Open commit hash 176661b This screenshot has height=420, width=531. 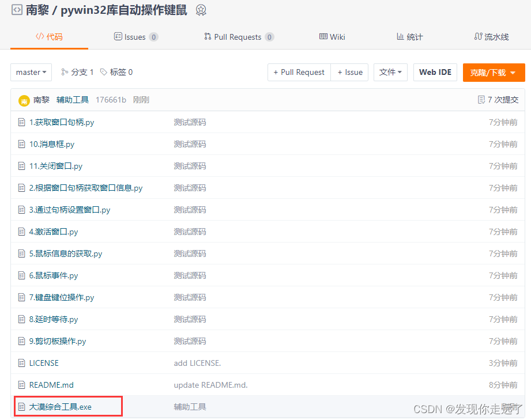point(111,100)
